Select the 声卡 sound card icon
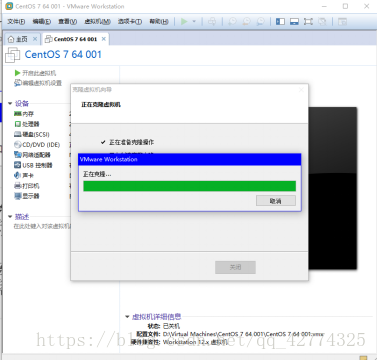 click(18, 175)
